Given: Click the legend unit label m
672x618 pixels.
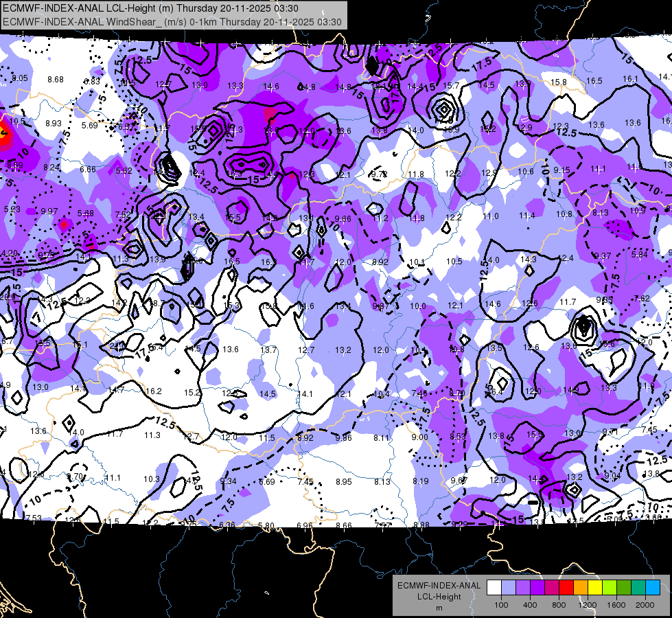Looking at the screenshot, I should 439,608.
